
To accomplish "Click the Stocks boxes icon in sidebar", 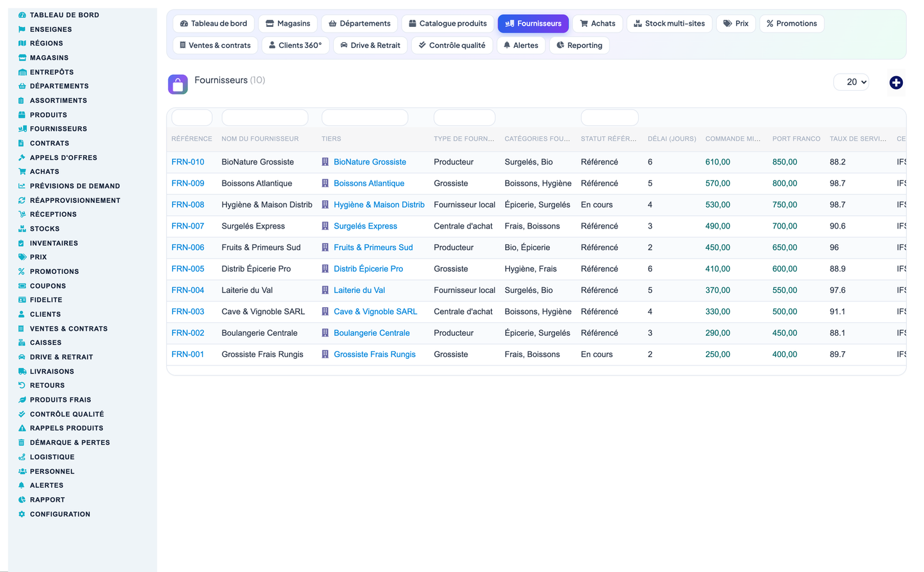I will point(22,228).
